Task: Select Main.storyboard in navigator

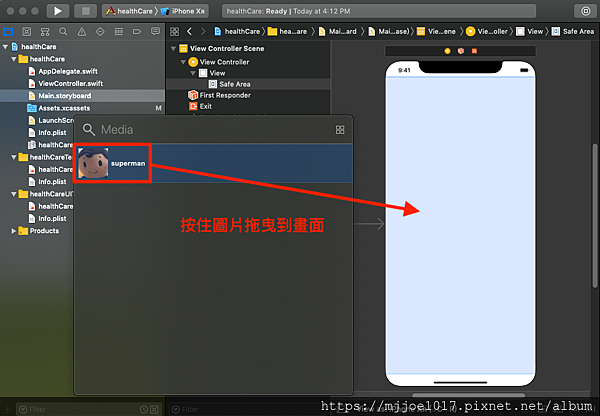Action: (82, 96)
